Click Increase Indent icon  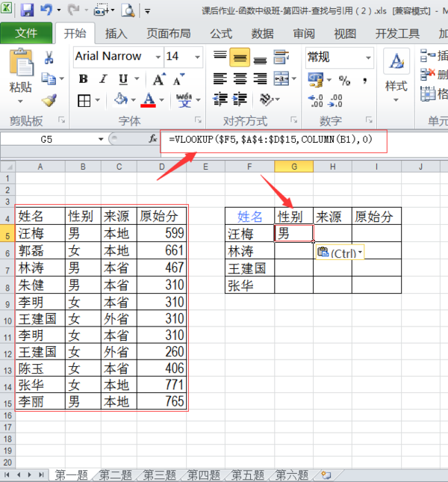click(x=240, y=99)
